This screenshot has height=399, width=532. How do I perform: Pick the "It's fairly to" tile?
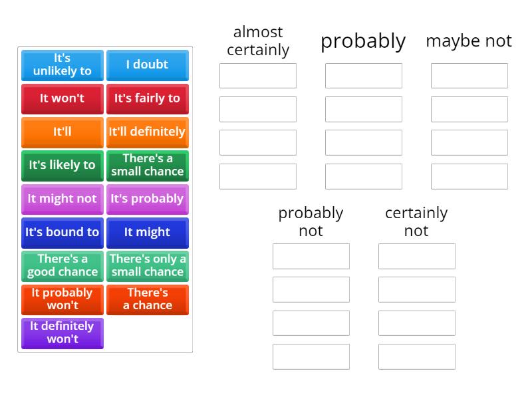[x=147, y=98]
